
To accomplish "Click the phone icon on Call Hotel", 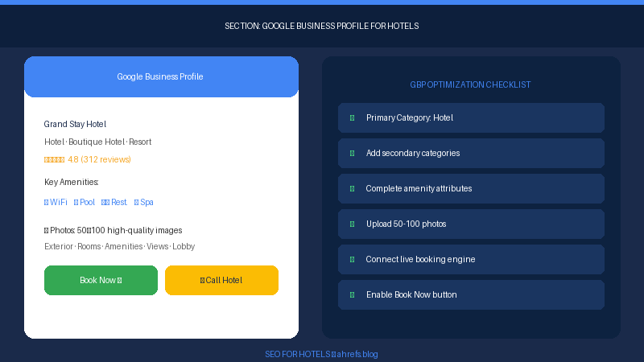I will [x=203, y=281].
